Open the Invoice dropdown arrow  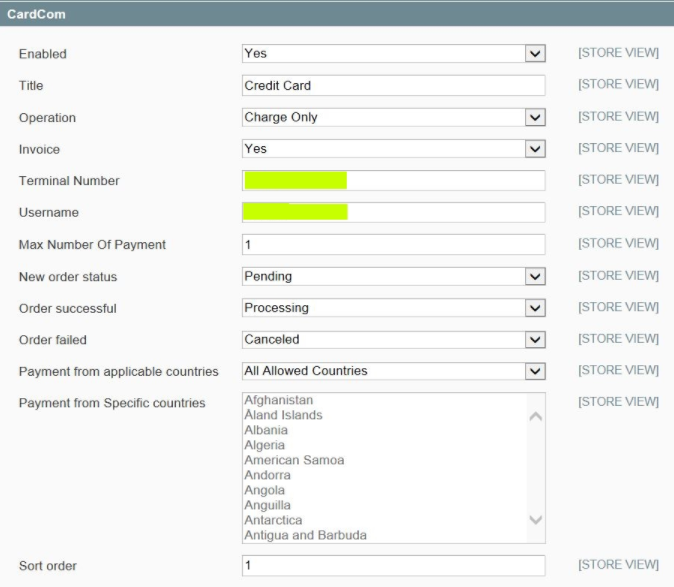[x=535, y=149]
